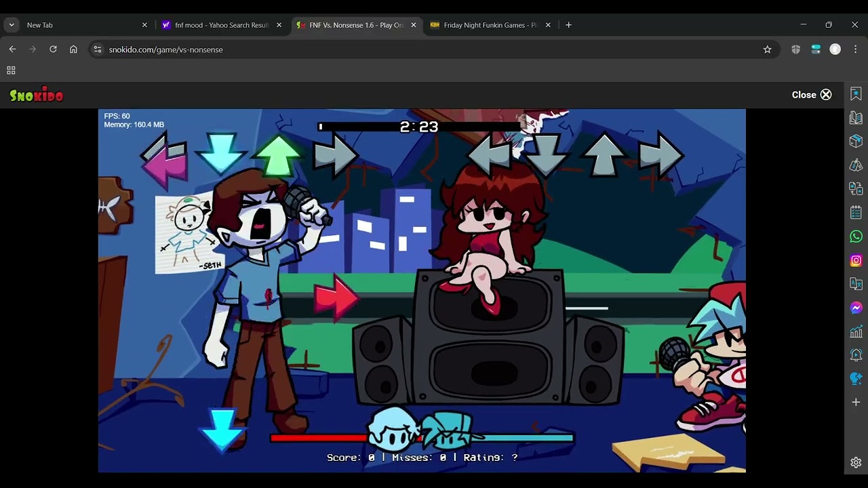Switch to the Friday Night Funkin Games tab

coord(490,25)
